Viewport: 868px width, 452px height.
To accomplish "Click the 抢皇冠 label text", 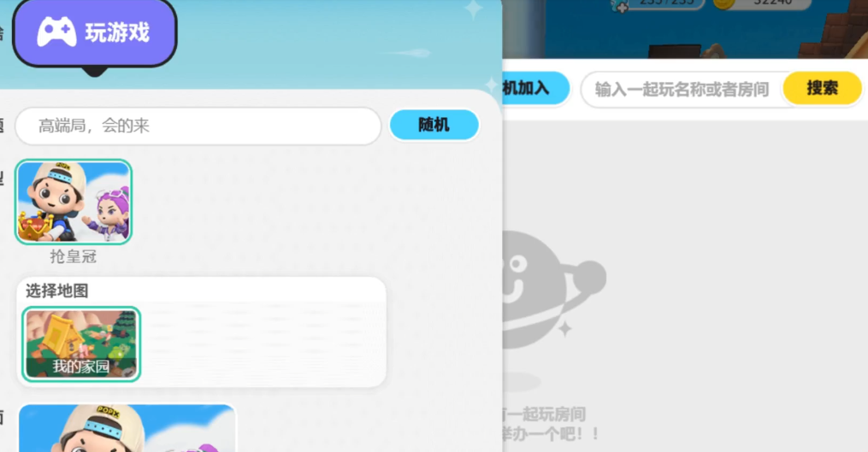I will click(73, 256).
